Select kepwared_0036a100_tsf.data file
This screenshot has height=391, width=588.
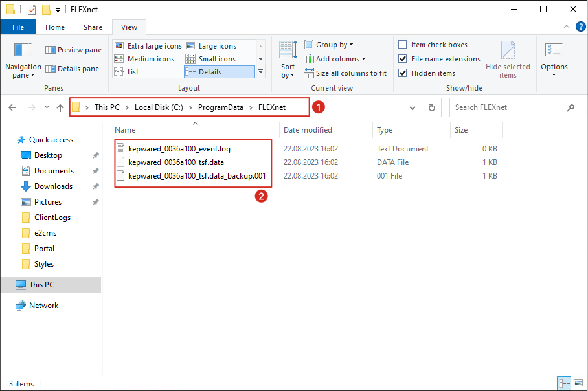click(x=176, y=162)
